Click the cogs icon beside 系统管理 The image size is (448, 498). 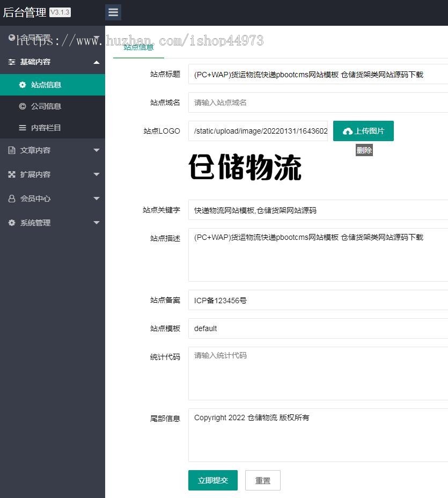[12, 223]
